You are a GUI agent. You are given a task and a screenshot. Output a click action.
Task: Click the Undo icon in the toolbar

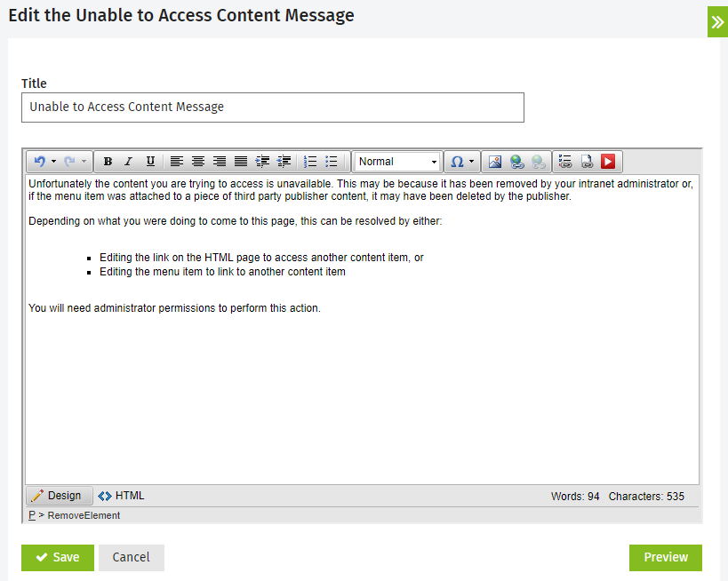coord(39,162)
